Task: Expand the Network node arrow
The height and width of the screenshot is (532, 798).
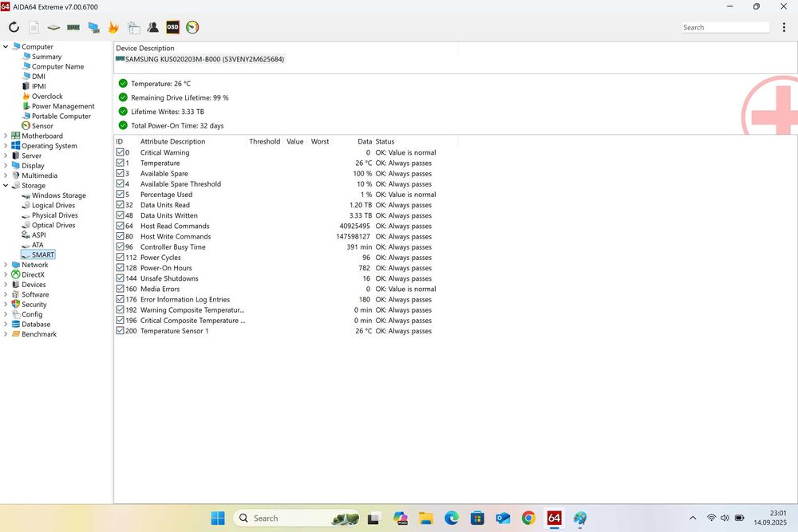Action: point(6,265)
